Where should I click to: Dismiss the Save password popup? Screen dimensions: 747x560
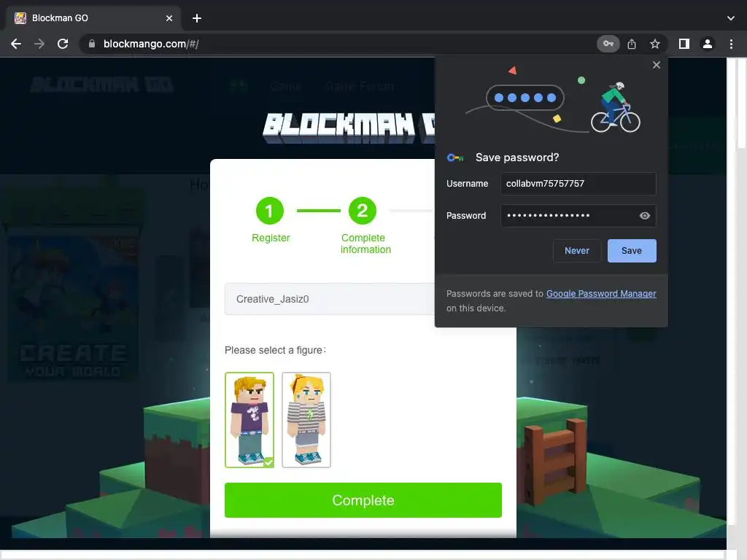pyautogui.click(x=657, y=65)
